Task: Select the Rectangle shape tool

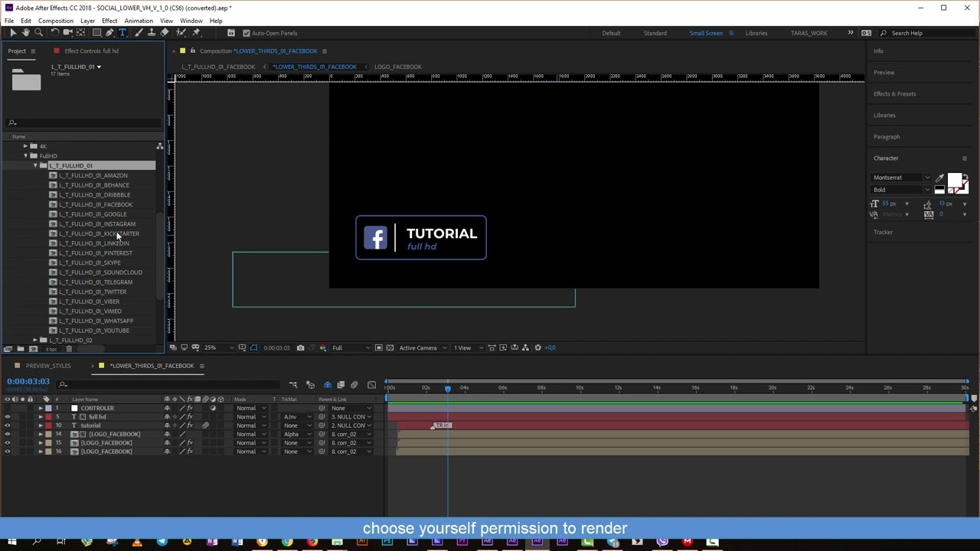Action: 96,33
